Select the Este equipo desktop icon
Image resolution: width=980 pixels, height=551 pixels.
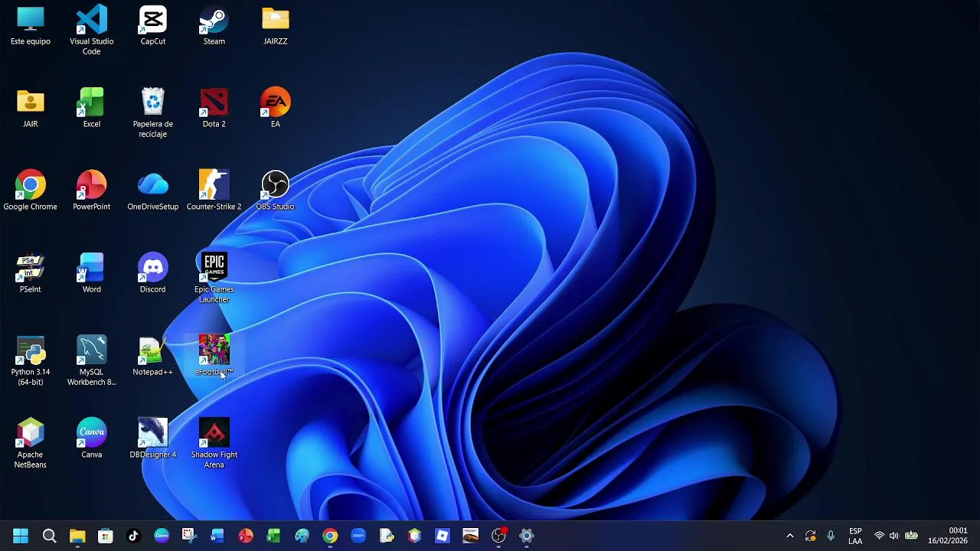[x=31, y=26]
